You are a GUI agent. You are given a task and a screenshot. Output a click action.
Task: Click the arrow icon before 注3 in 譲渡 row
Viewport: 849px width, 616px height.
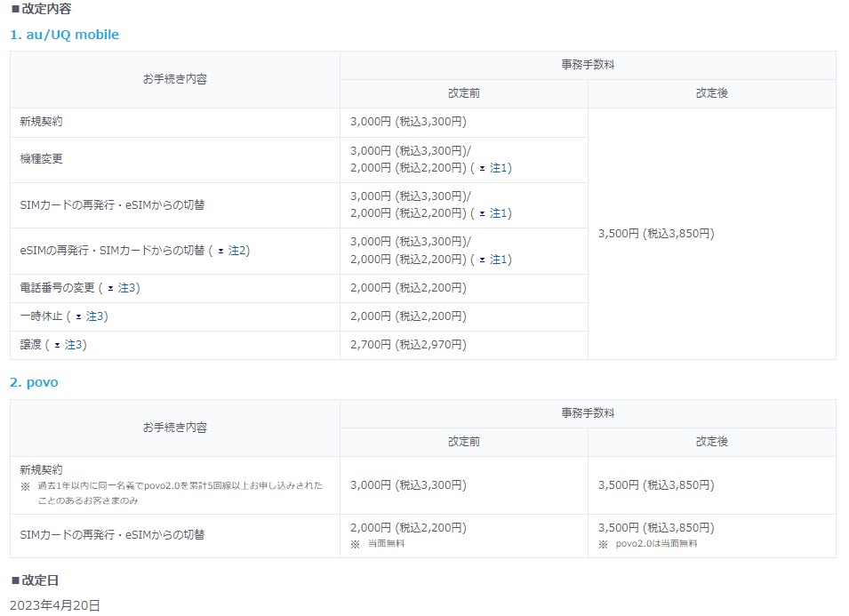click(x=57, y=344)
